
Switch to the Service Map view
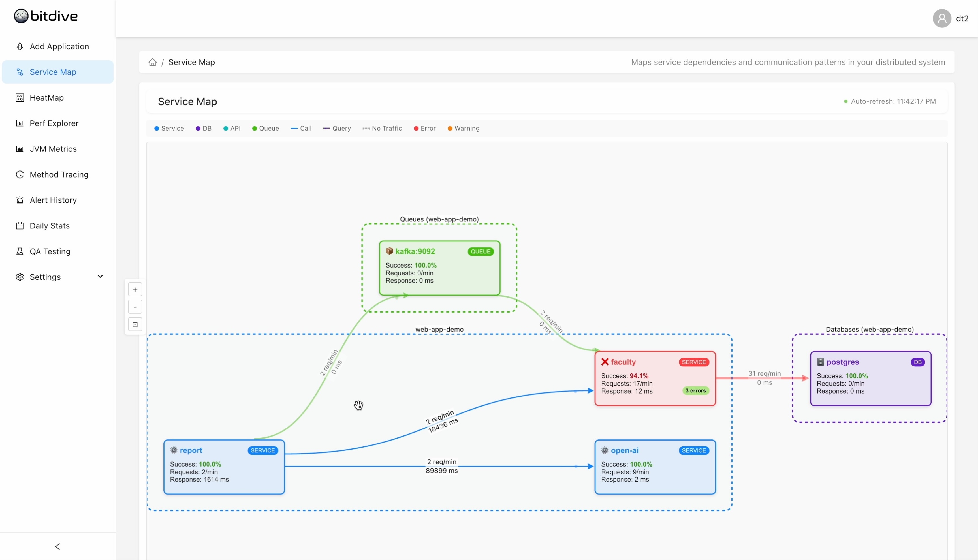point(52,72)
